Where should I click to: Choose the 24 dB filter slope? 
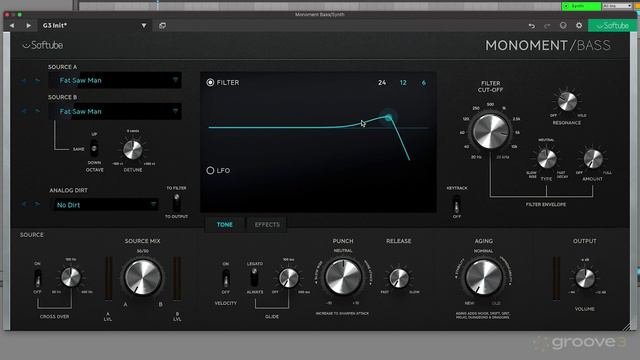[x=382, y=82]
